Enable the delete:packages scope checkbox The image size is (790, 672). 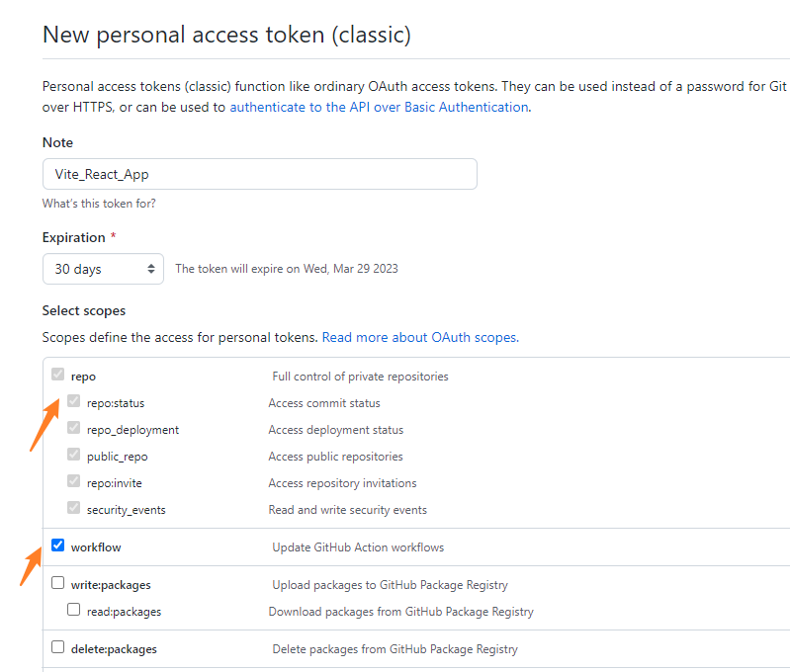coord(58,647)
